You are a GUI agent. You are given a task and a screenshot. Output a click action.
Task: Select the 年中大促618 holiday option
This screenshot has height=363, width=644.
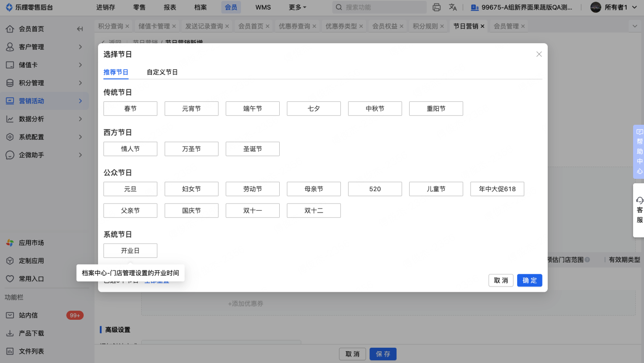pos(497,189)
